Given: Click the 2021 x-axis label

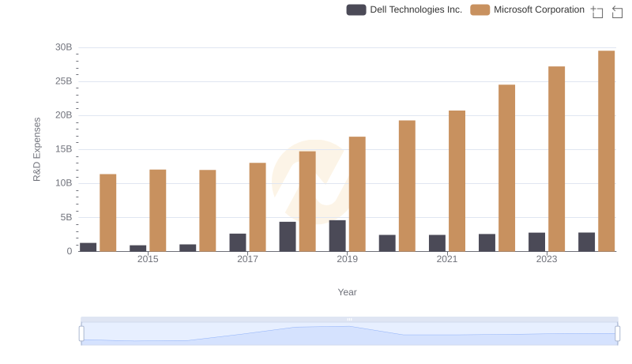Looking at the screenshot, I should point(447,259).
